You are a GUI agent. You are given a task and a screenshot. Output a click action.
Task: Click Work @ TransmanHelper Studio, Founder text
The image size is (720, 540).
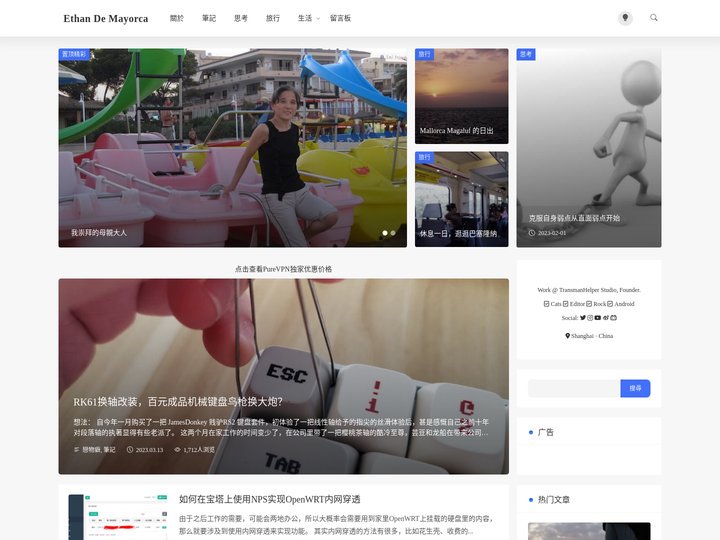tap(589, 290)
